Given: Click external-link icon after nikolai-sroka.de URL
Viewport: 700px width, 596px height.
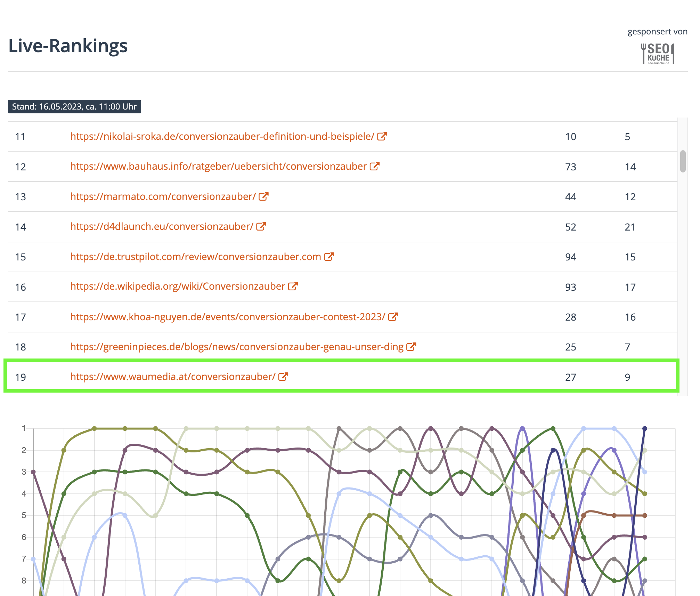Looking at the screenshot, I should 382,136.
